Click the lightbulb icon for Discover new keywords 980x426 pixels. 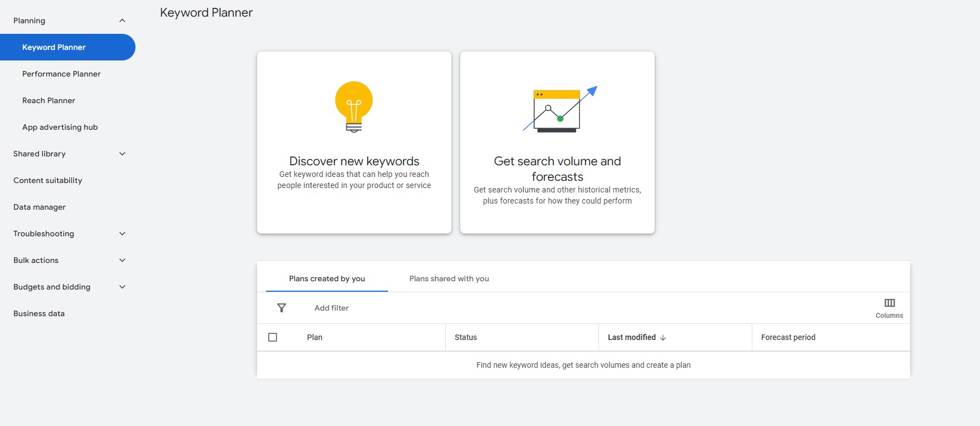(354, 106)
